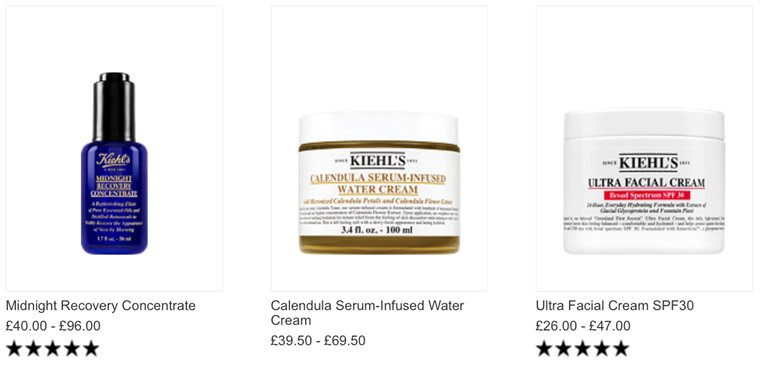The width and height of the screenshot is (761, 378).
Task: Click fifth star under Ultra Facial Cream SPF30
Action: [621, 348]
